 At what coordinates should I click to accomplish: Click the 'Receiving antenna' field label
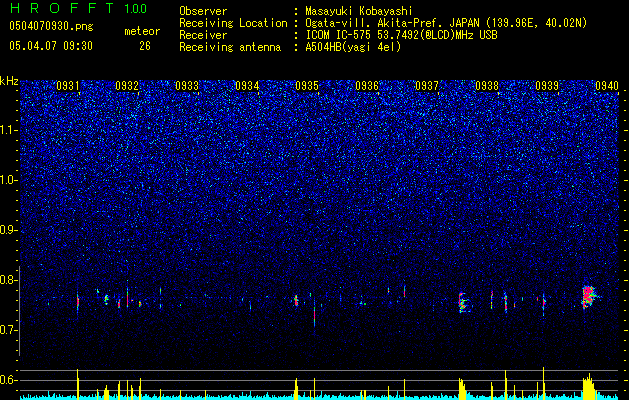[230, 47]
